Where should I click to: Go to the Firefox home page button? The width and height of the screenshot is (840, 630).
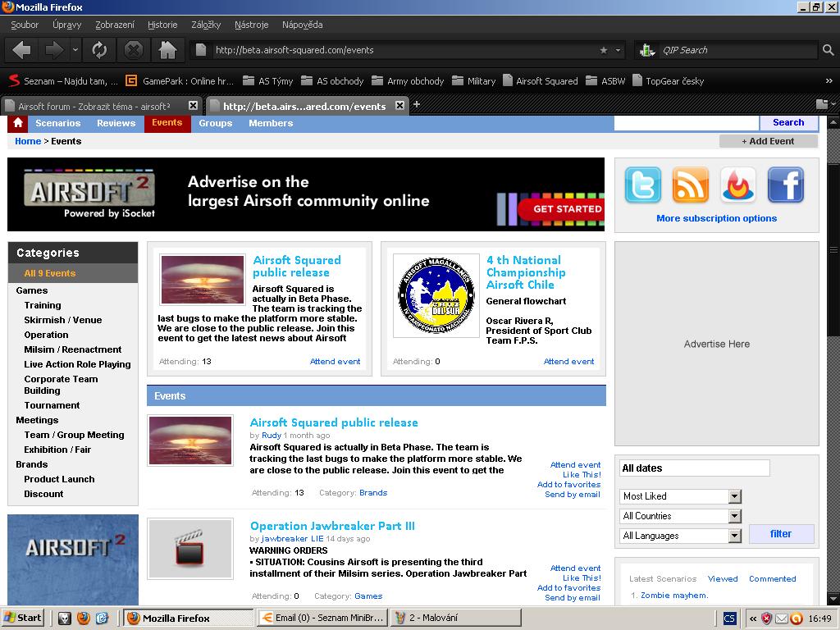pos(167,50)
